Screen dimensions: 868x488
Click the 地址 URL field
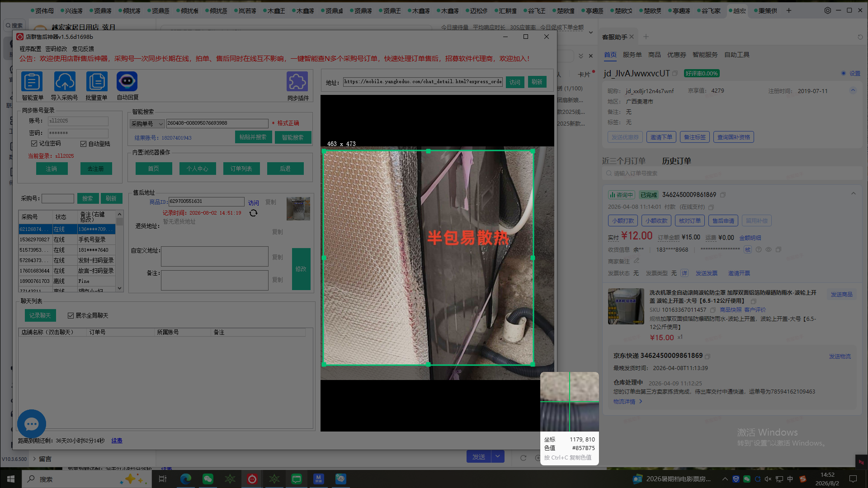[423, 82]
